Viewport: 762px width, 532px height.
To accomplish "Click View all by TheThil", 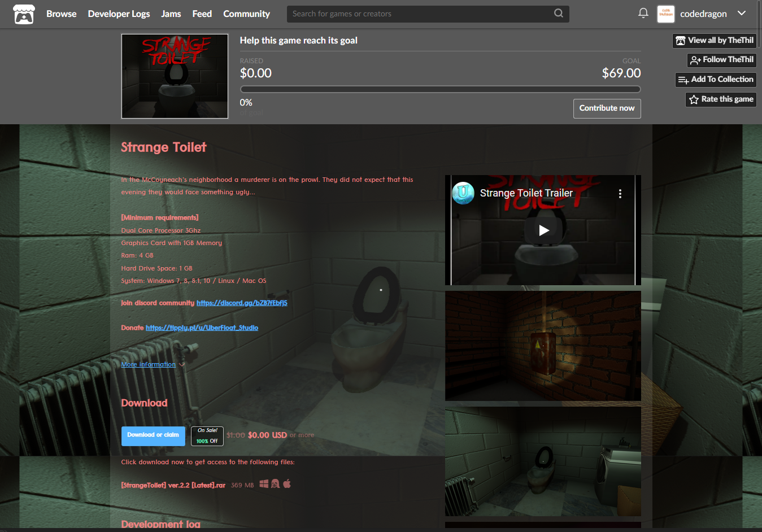I will (x=715, y=41).
